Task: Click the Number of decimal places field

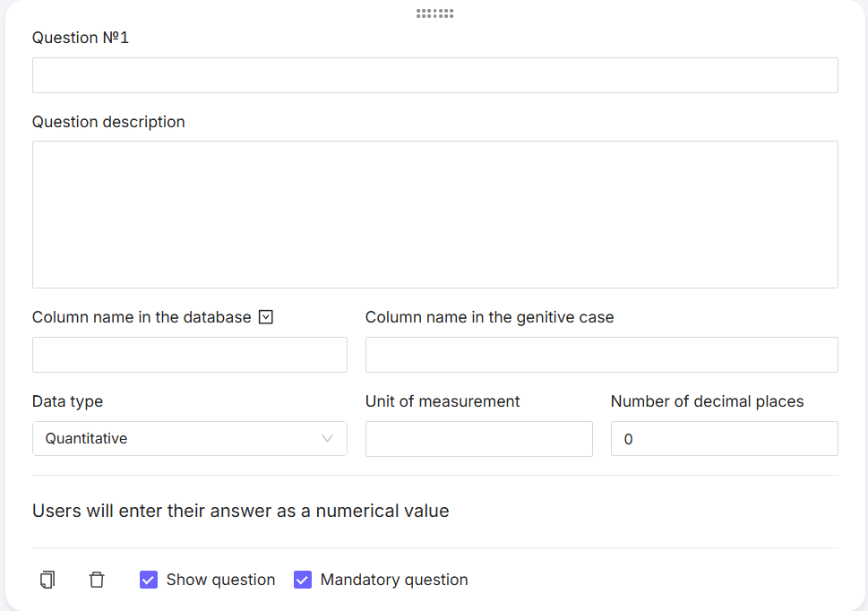Action: coord(724,439)
